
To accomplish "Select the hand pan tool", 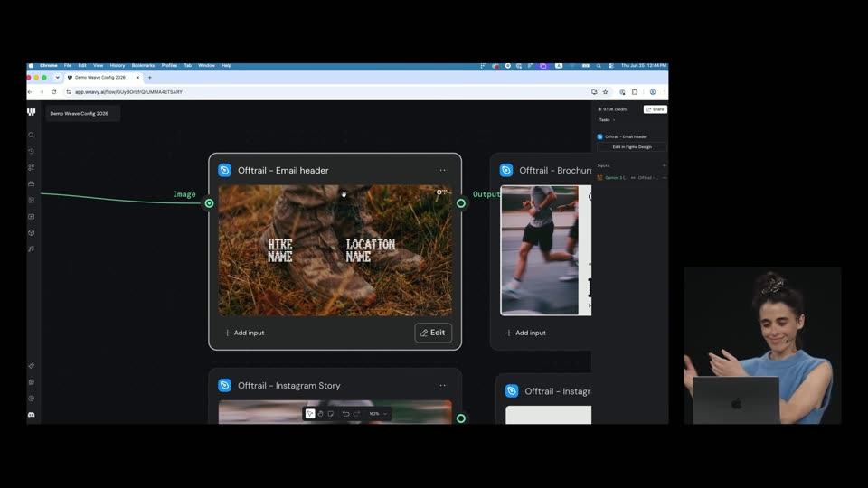I will pyautogui.click(x=320, y=414).
